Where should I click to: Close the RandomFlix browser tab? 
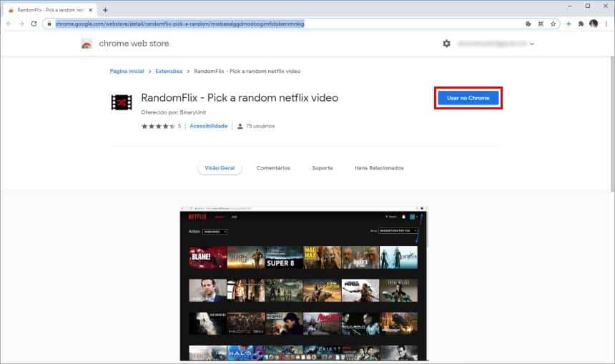pyautogui.click(x=91, y=10)
